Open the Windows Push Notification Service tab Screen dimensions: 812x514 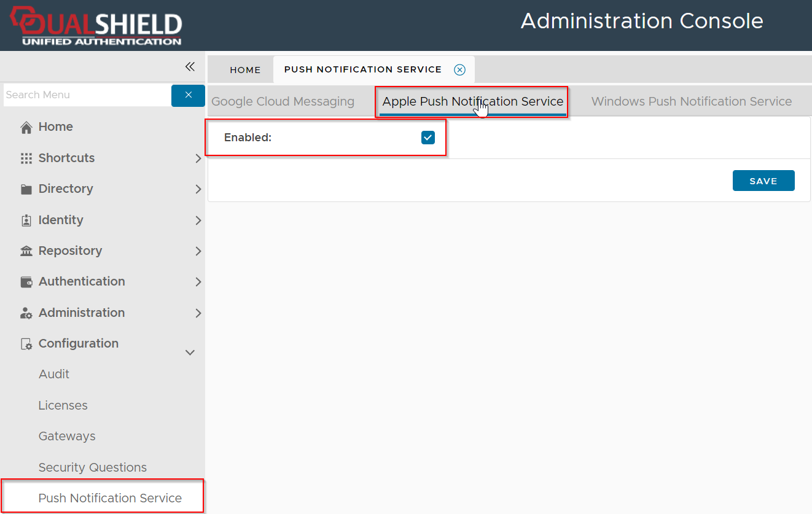692,101
